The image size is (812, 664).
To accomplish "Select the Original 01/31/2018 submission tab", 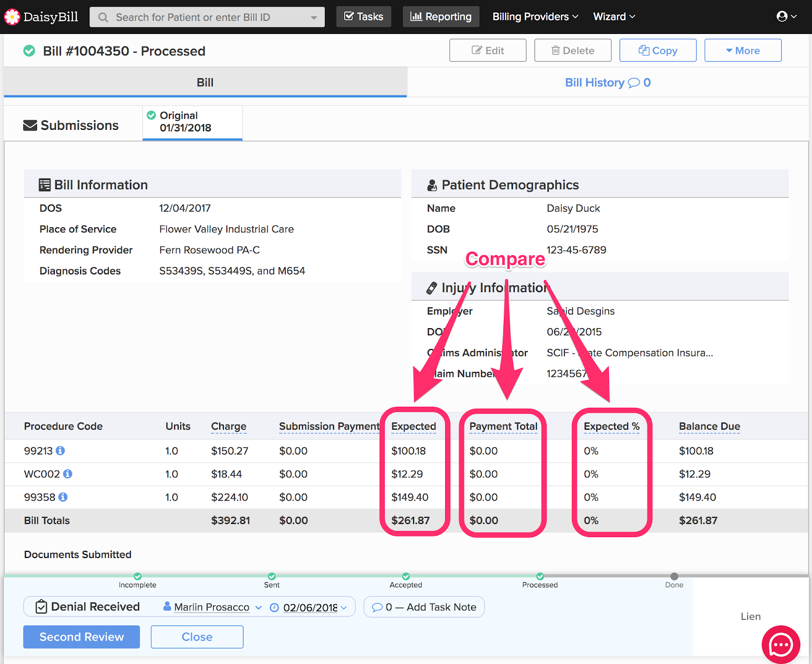I will click(192, 122).
